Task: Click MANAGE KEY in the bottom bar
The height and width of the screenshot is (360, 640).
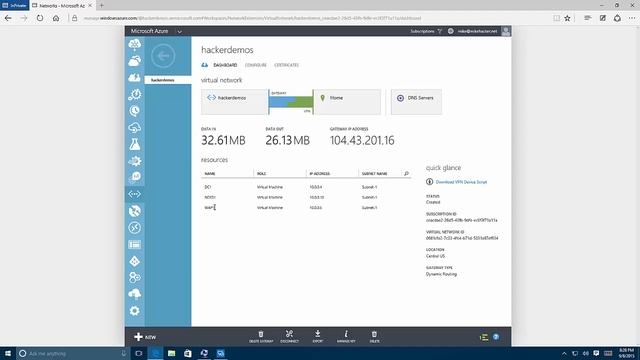Action: (x=346, y=337)
